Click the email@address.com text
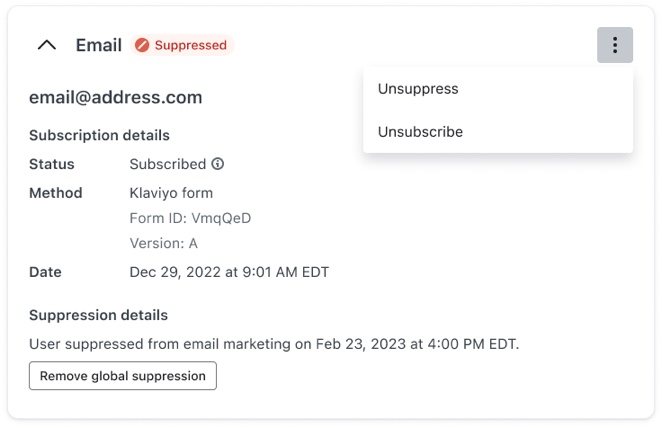The width and height of the screenshot is (662, 428). [116, 97]
